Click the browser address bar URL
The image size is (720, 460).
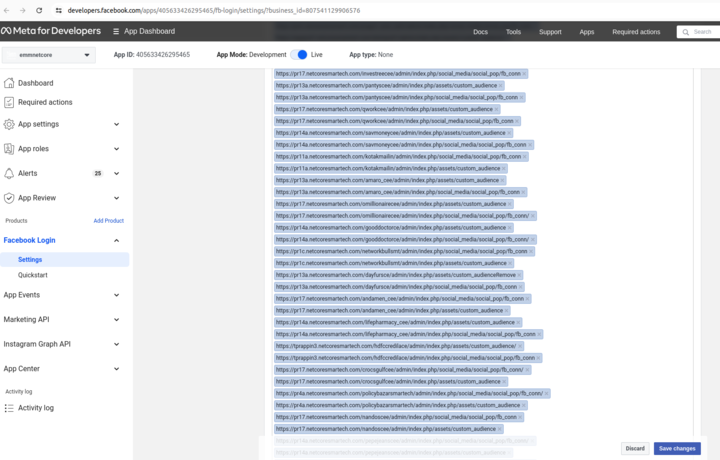(214, 10)
